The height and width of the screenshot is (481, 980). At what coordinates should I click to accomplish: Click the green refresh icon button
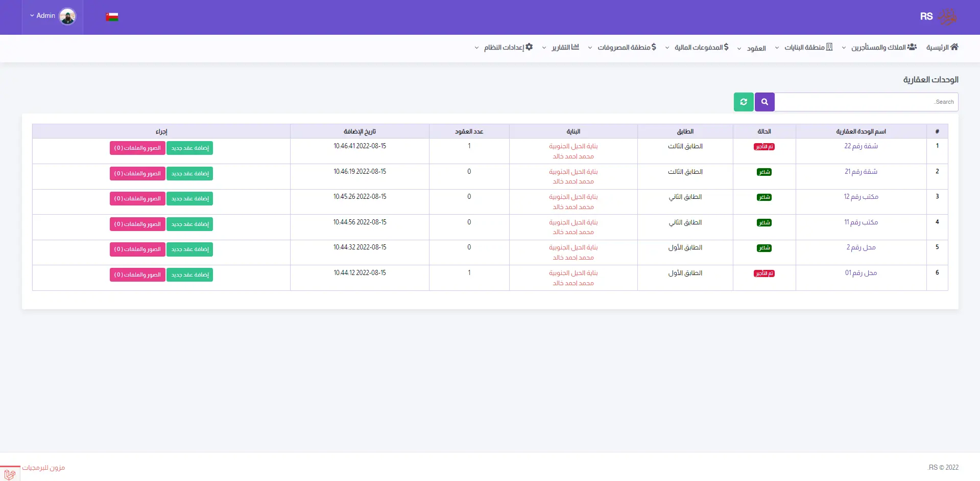tap(744, 102)
